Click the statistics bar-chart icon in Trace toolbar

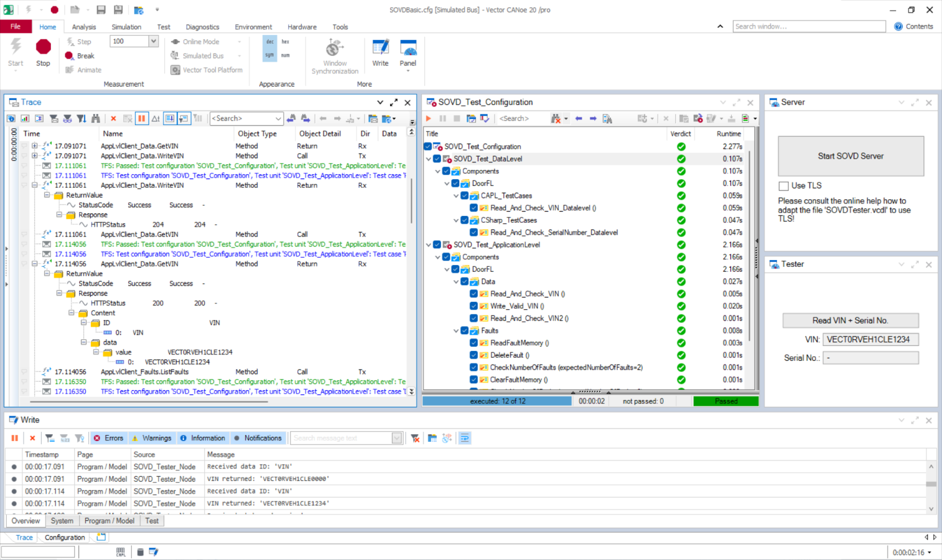click(x=25, y=118)
